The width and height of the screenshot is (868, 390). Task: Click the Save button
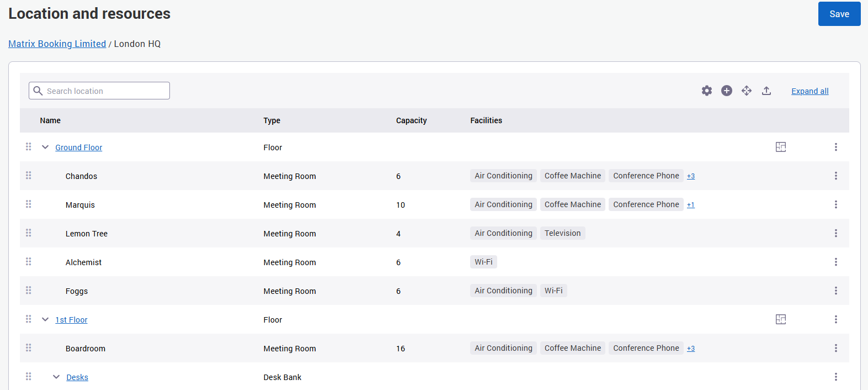coord(839,14)
